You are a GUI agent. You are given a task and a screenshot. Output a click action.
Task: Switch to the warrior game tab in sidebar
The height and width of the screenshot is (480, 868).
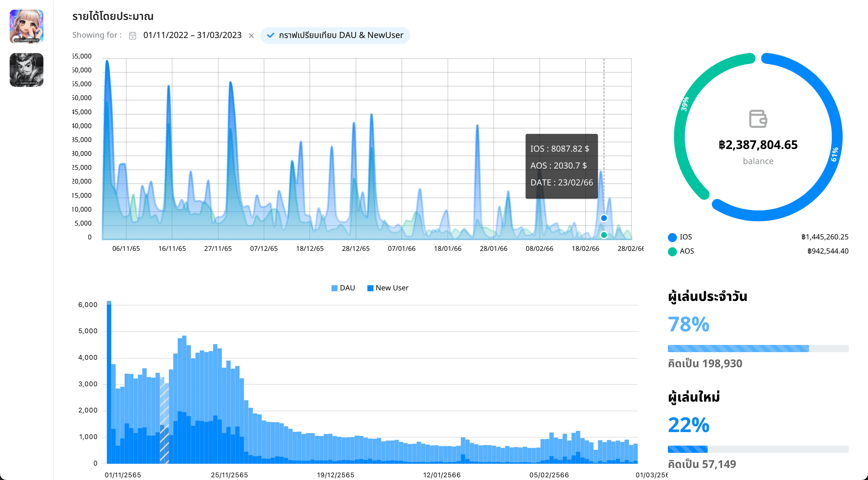click(26, 70)
